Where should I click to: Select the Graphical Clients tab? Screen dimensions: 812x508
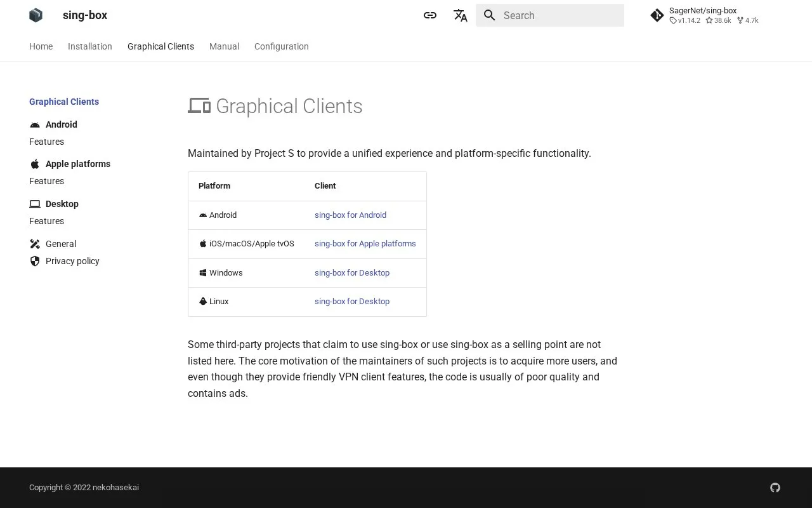coord(160,46)
